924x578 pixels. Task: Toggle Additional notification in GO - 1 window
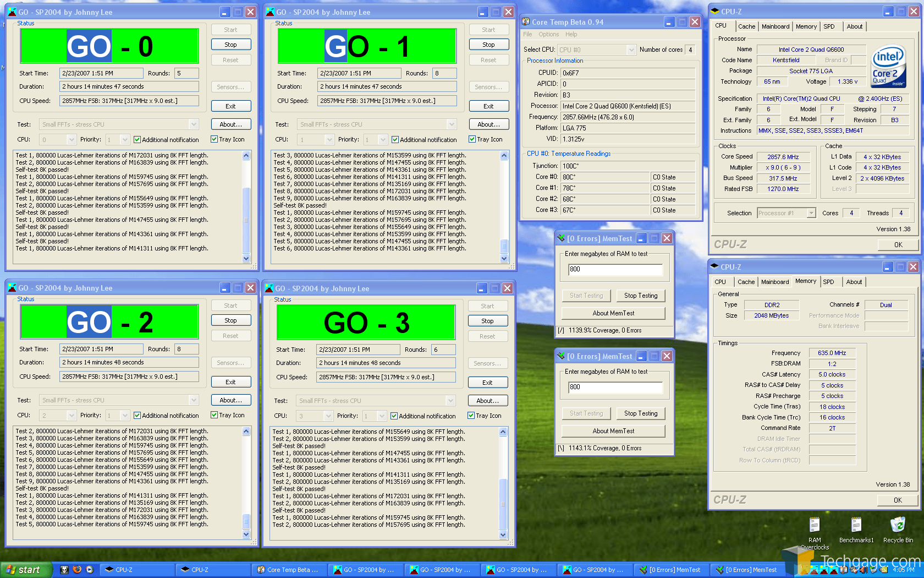pyautogui.click(x=395, y=140)
